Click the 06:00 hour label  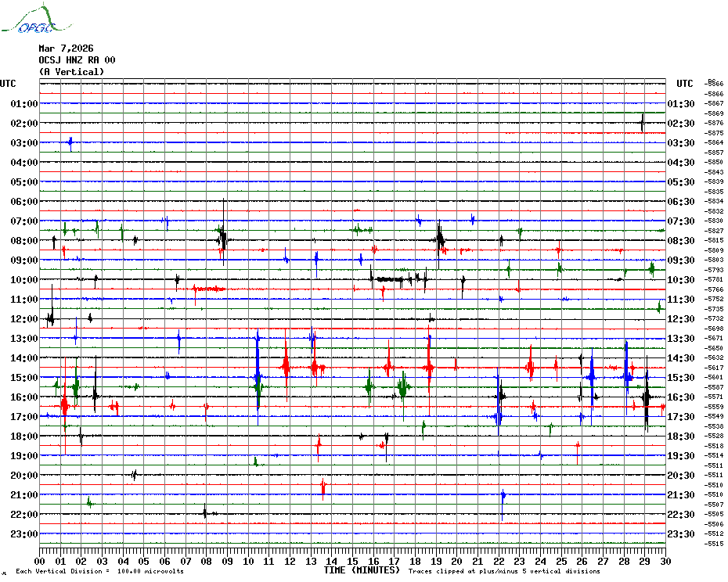(24, 201)
